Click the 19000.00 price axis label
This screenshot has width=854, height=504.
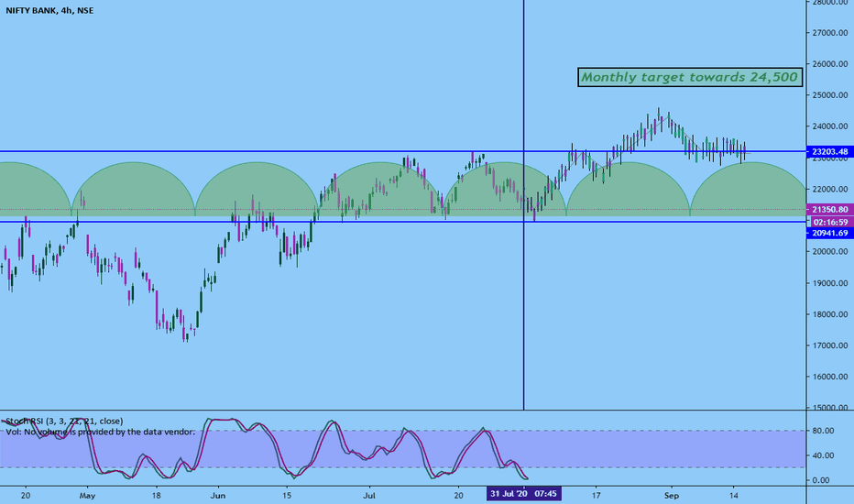(829, 283)
